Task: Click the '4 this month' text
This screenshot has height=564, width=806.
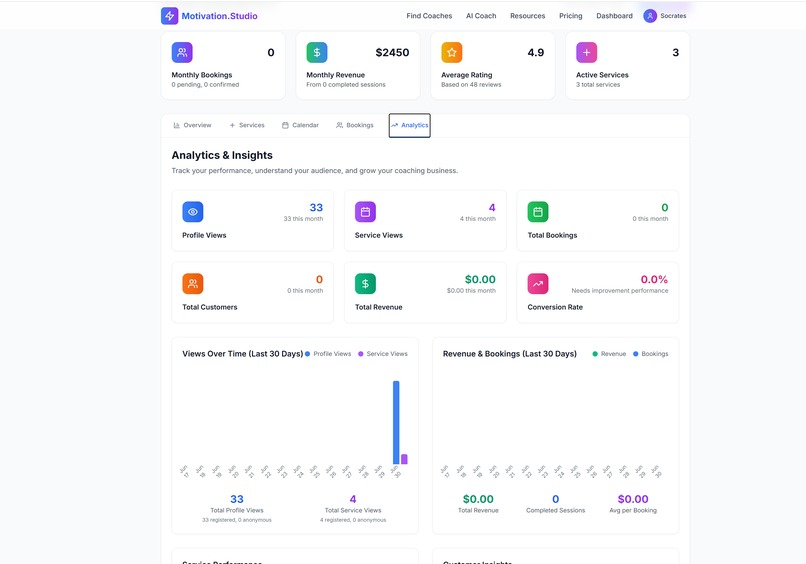Action: point(478,219)
